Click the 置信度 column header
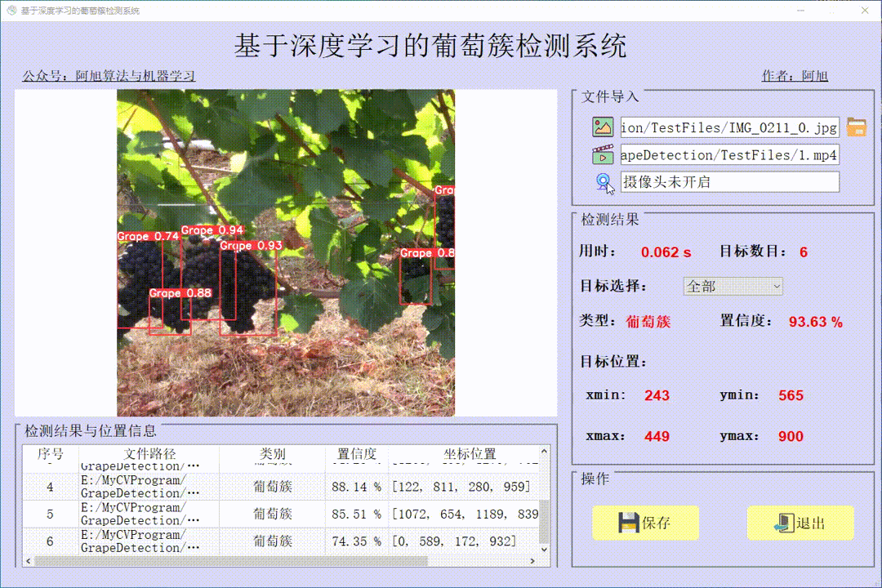882x588 pixels. (x=357, y=453)
